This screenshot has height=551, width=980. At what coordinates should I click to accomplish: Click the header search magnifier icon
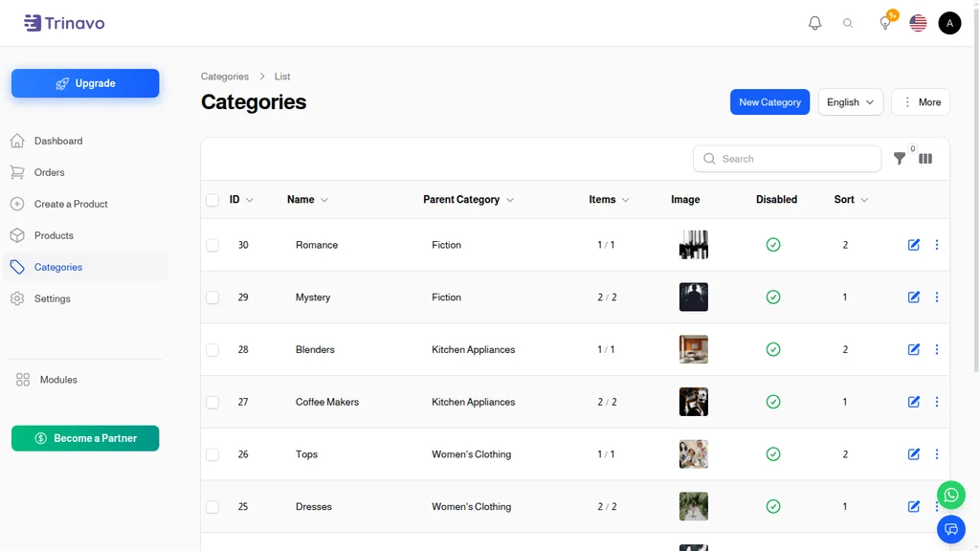(848, 23)
